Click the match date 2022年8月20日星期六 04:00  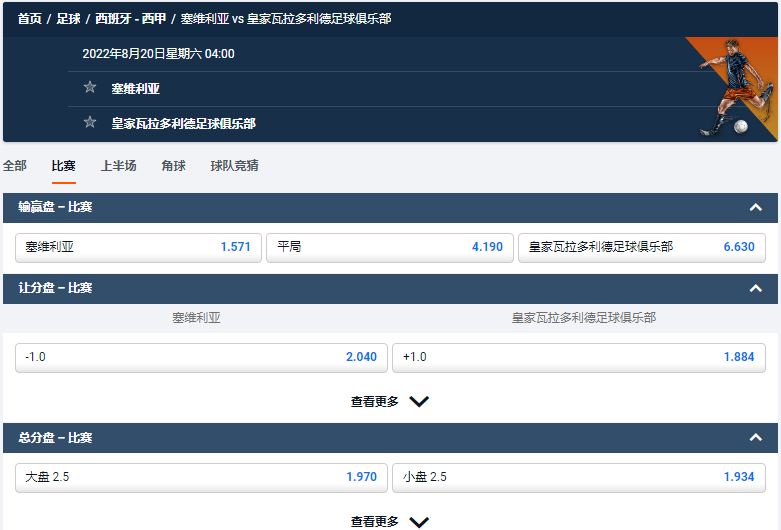(x=158, y=54)
